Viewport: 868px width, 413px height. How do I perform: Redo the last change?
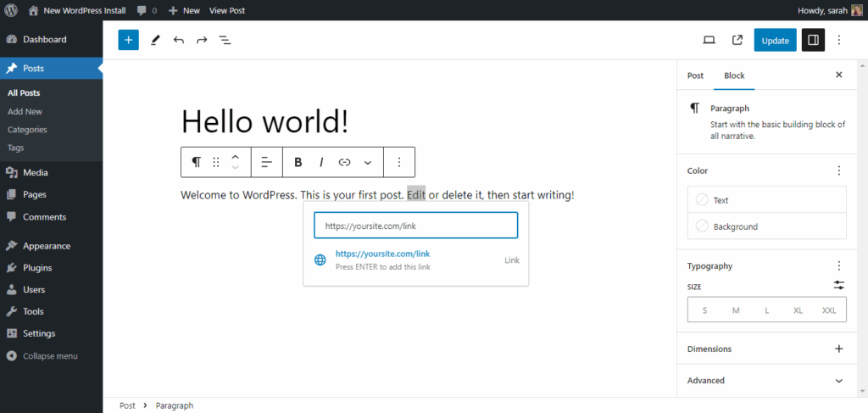pyautogui.click(x=202, y=40)
